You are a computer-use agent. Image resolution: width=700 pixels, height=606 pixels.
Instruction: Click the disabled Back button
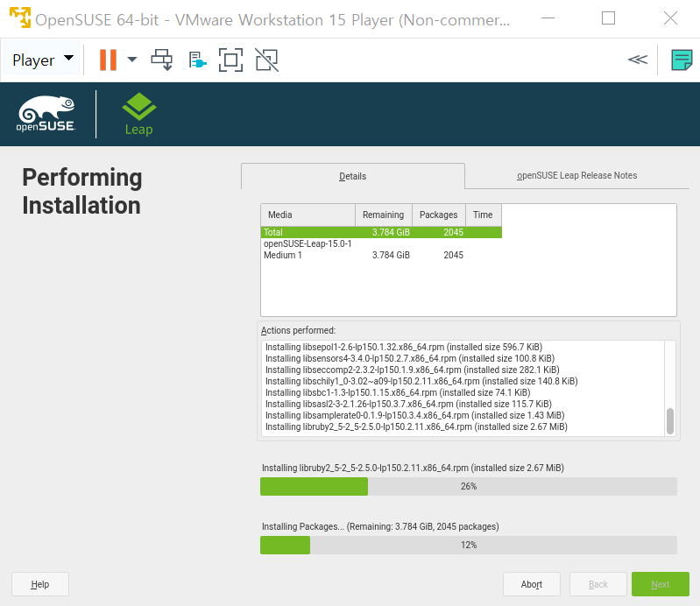click(x=597, y=584)
